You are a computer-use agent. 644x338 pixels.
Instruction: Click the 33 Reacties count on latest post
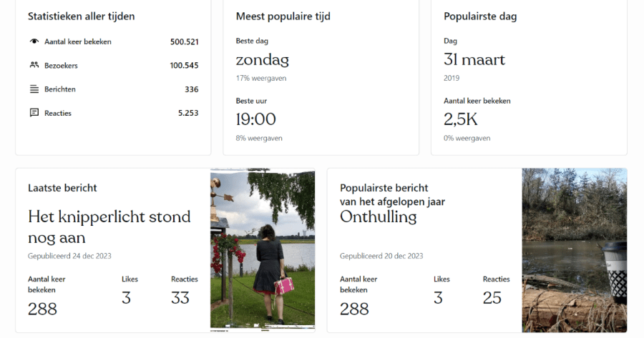point(180,297)
